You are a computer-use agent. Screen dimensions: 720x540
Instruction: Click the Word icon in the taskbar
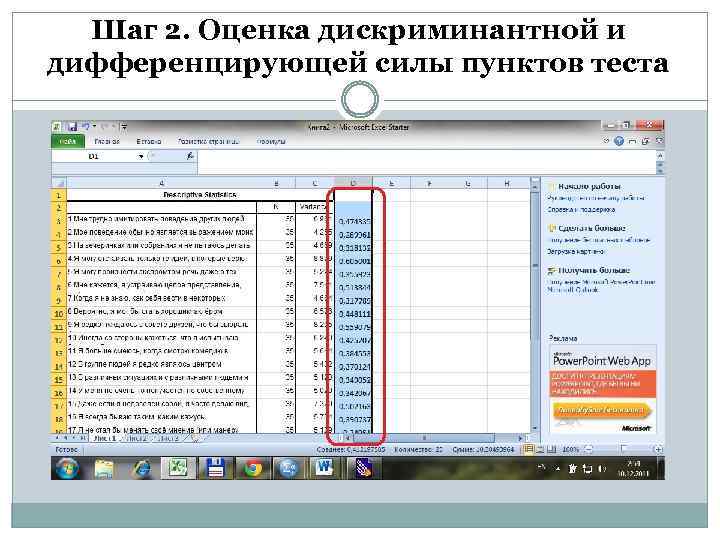(325, 468)
